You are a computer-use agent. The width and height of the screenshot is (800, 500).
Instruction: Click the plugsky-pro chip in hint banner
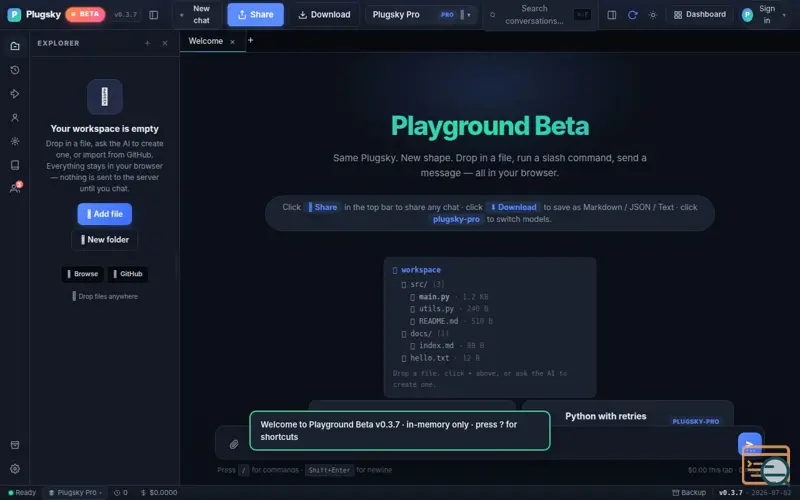click(x=456, y=219)
